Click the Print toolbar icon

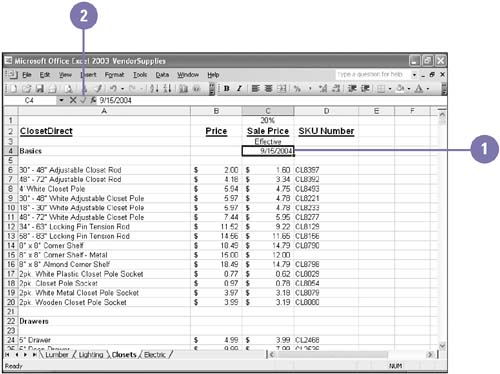[53, 89]
